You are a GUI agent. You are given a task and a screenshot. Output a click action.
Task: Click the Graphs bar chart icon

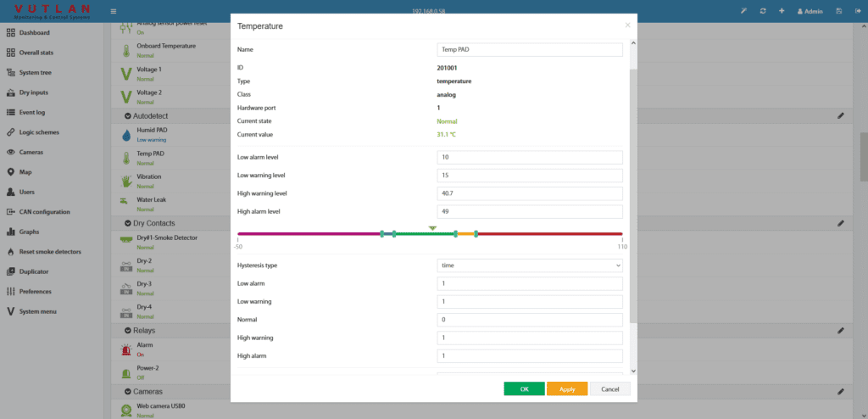tap(10, 232)
